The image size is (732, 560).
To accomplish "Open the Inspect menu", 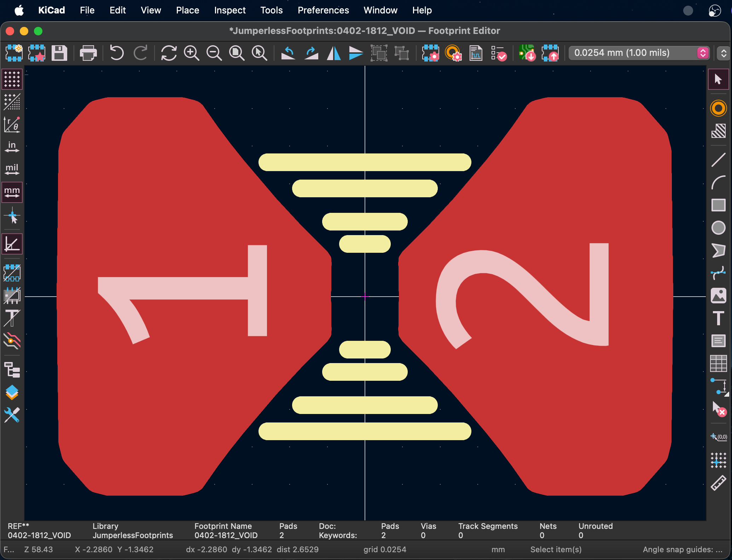I will click(x=230, y=10).
